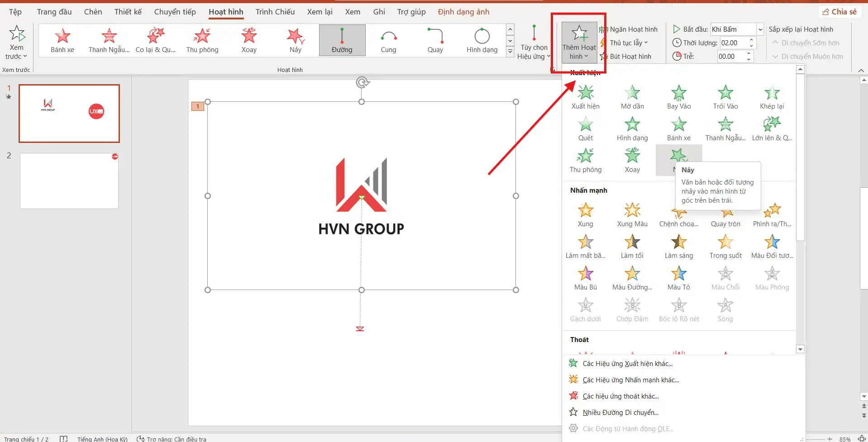Click the effects dropdown scrollbar up arrow
The height and width of the screenshot is (442, 868).
pos(800,69)
